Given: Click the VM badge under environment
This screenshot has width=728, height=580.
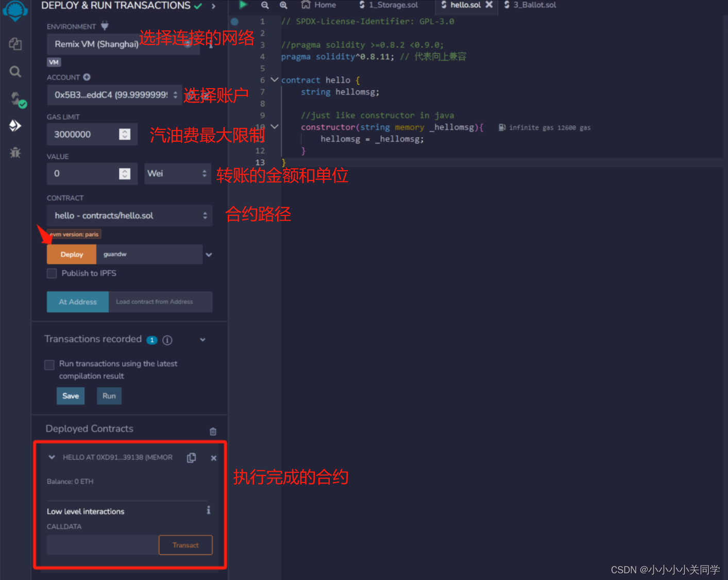Looking at the screenshot, I should [x=54, y=62].
